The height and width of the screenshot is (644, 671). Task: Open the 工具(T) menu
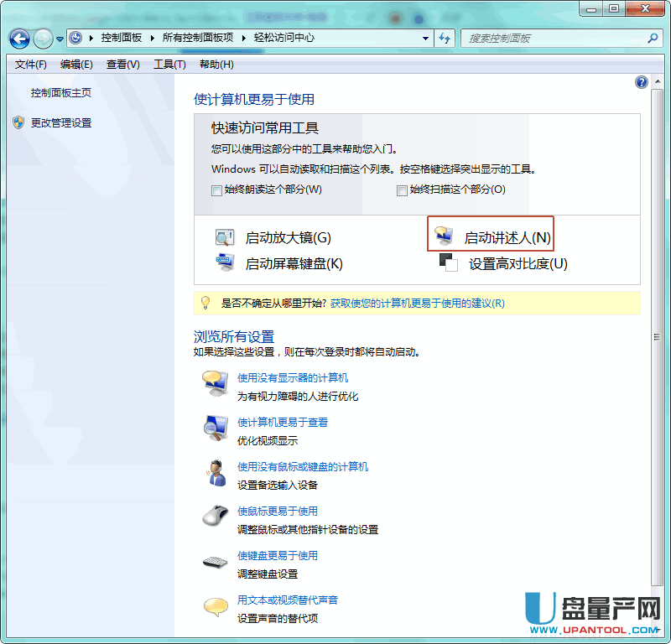pos(169,65)
